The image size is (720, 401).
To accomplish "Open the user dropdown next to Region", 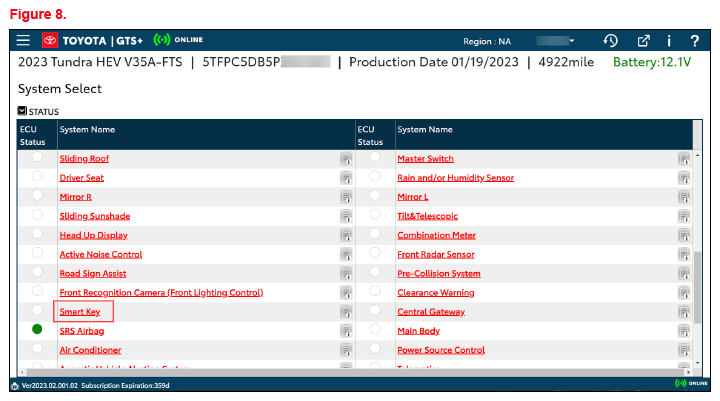I will pos(556,41).
